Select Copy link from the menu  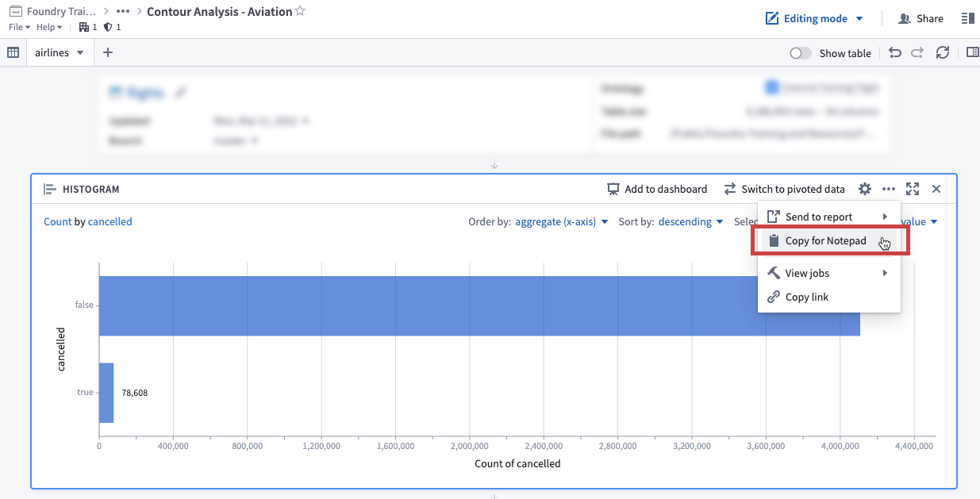click(x=829, y=297)
